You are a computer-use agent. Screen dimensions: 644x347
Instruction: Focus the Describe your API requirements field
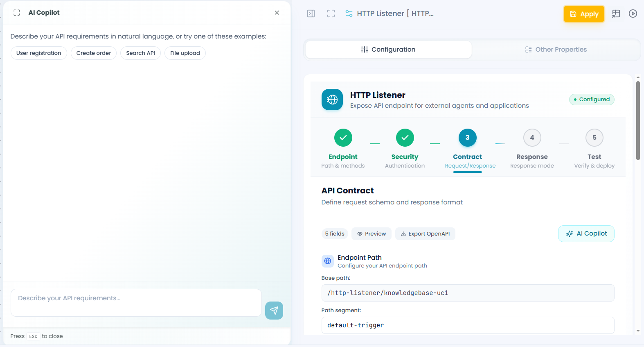point(136,303)
